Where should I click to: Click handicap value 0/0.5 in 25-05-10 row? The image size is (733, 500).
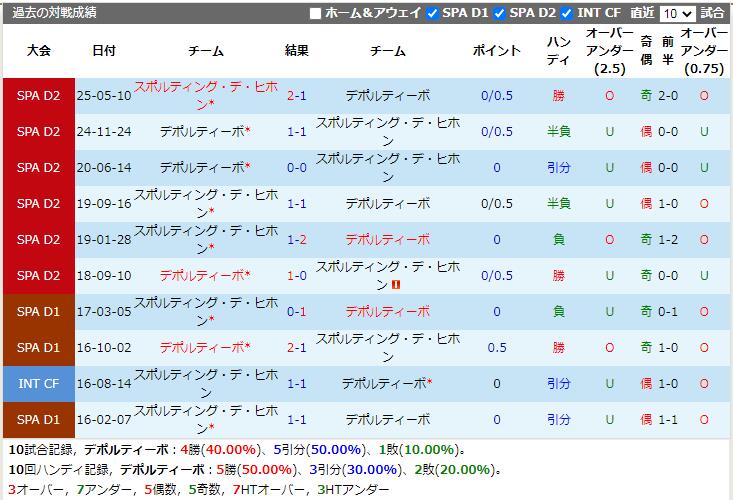[x=496, y=96]
